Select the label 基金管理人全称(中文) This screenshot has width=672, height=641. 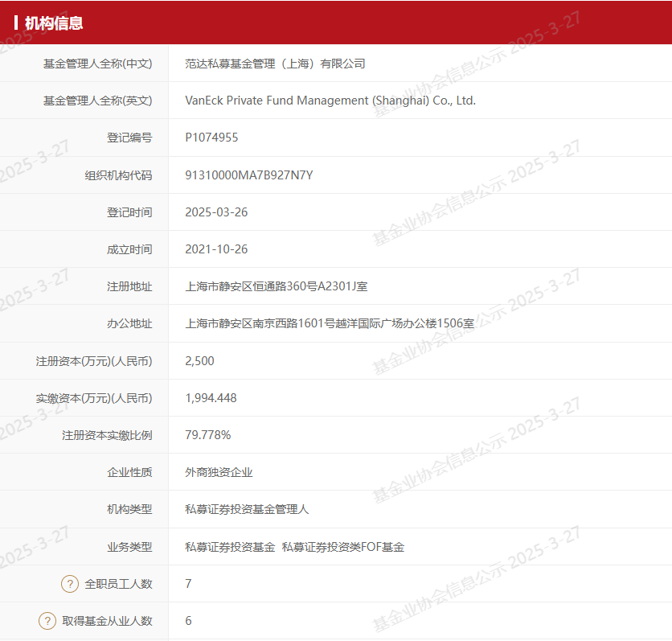click(98, 64)
